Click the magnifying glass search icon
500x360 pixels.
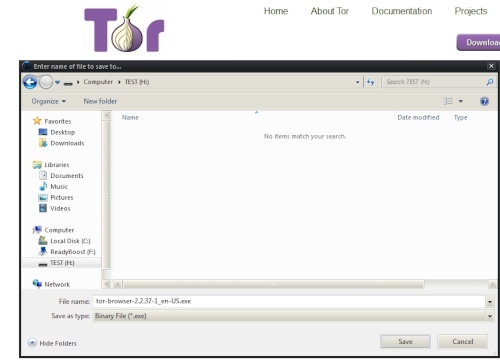tap(490, 82)
